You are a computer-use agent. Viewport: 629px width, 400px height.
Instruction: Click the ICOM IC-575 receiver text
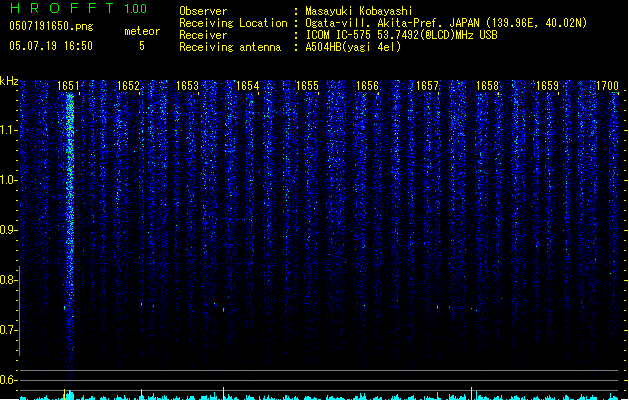401,35
